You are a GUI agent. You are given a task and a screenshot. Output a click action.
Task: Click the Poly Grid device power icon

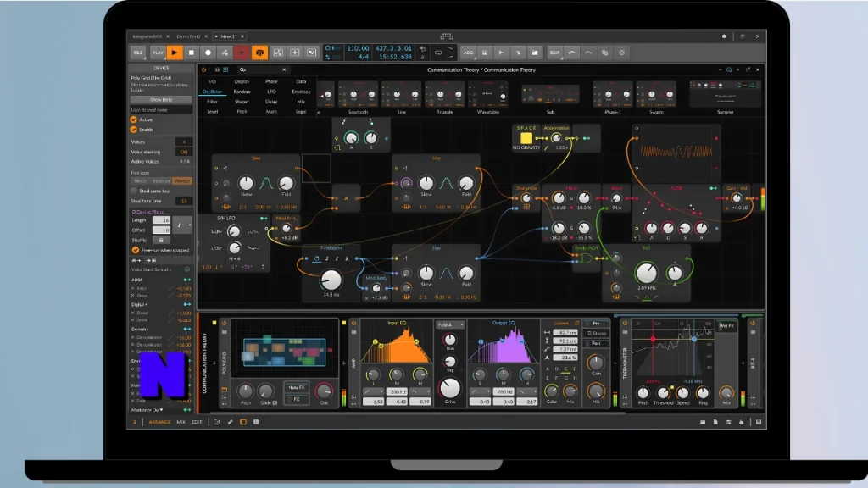pos(224,323)
